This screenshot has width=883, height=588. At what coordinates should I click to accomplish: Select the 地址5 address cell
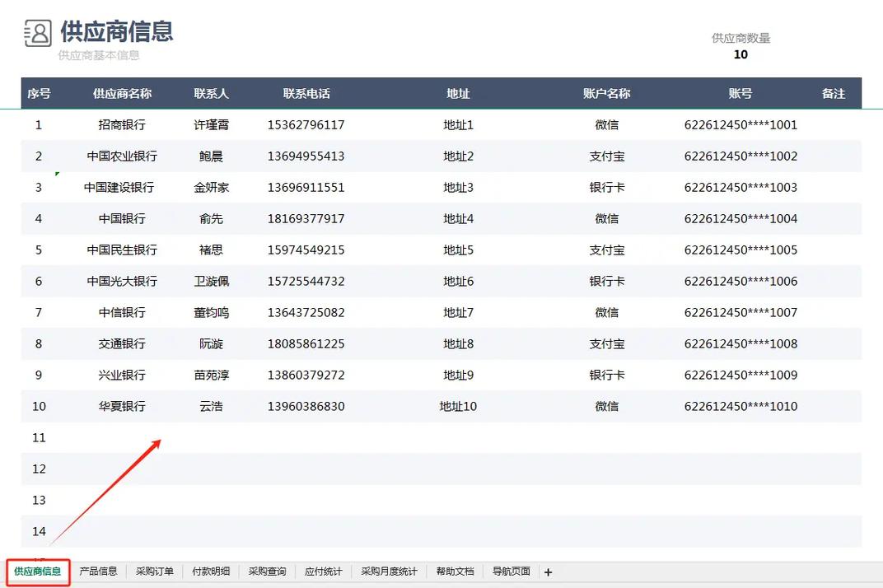[459, 250]
